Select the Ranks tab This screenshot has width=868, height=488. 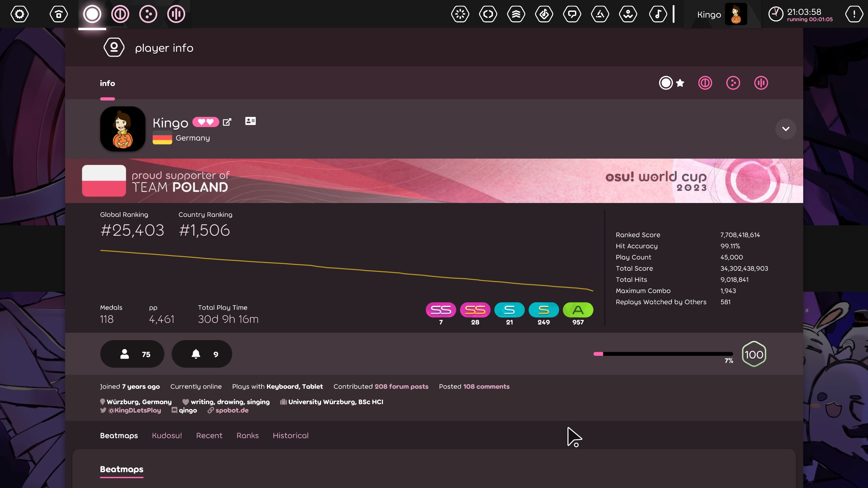(247, 435)
